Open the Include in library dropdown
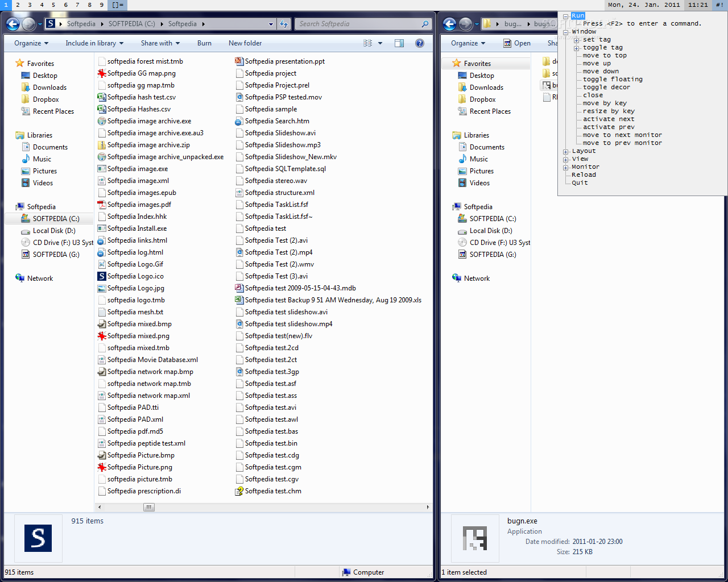Screen dimensions: 728x582 94,43
